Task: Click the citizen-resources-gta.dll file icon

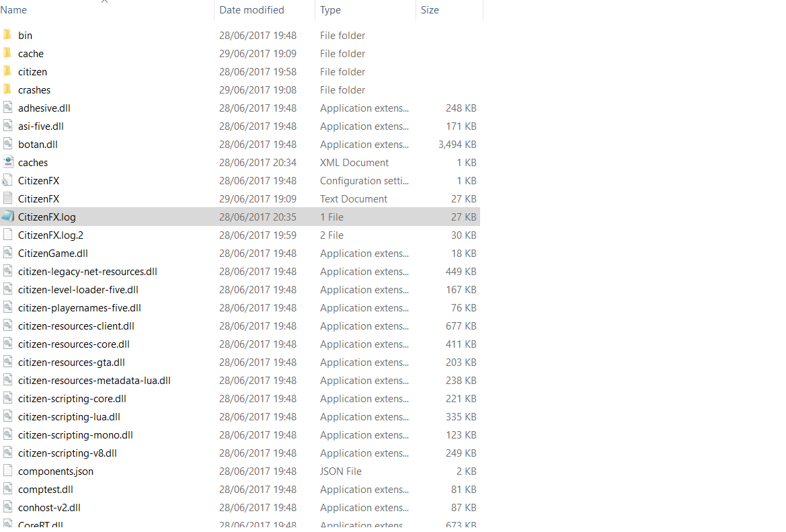Action: click(7, 362)
